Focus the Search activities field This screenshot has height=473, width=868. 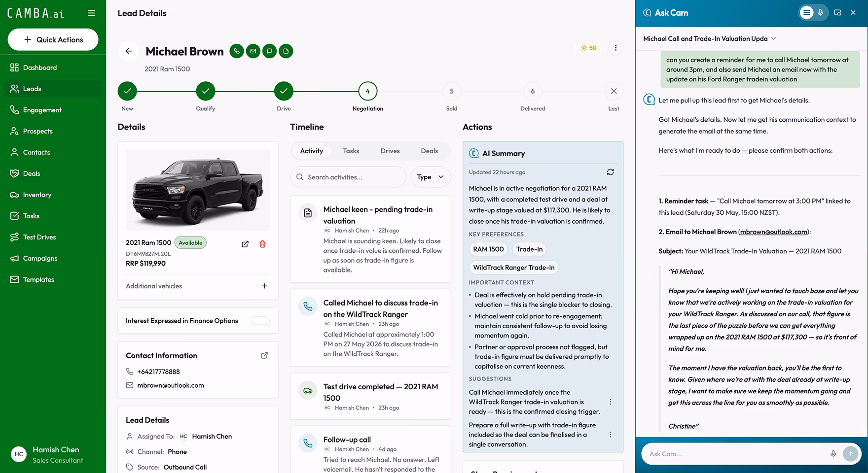348,177
